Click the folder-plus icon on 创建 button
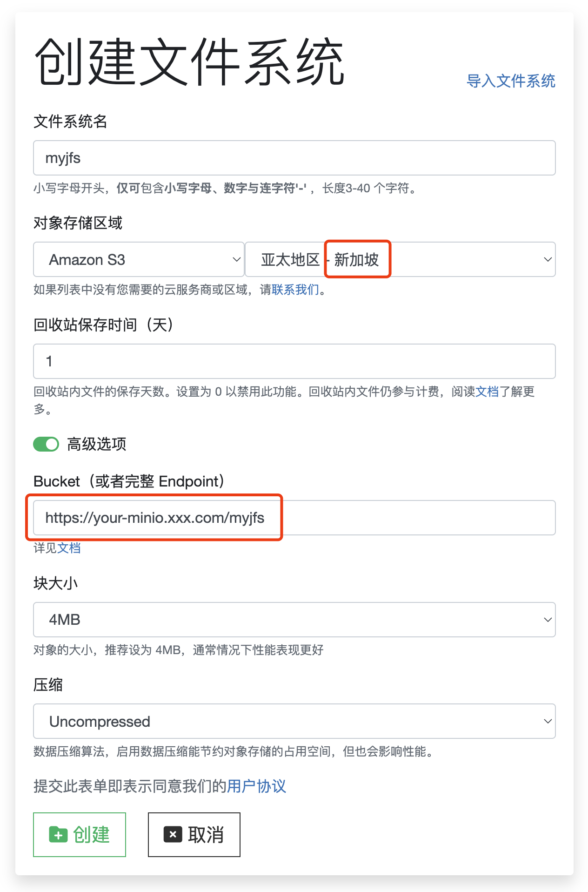Screen dimensions: 588x892 (58, 834)
